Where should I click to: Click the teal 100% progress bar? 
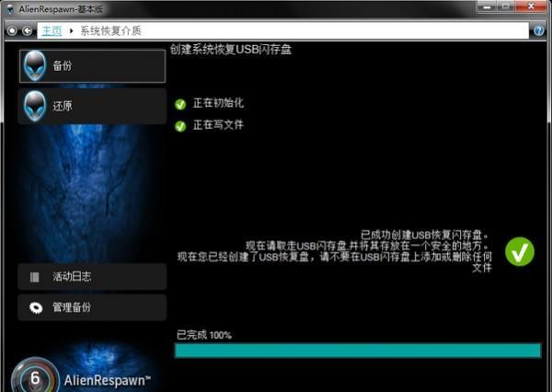coord(358,351)
